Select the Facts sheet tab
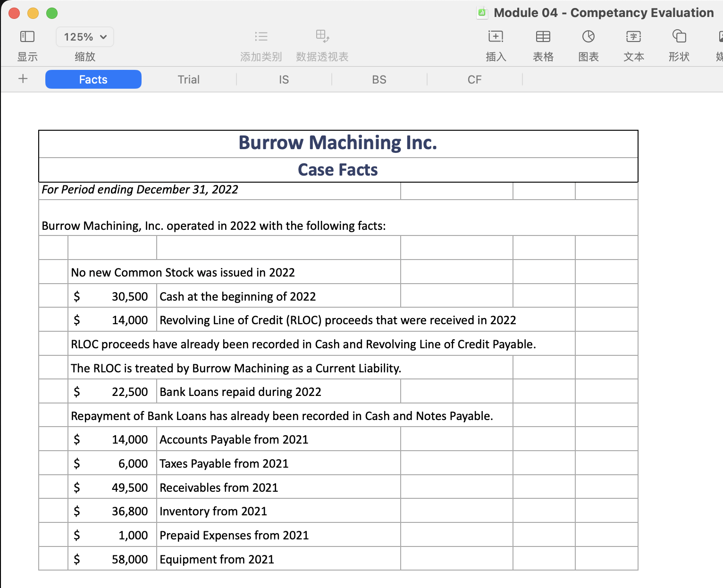The height and width of the screenshot is (588, 723). (93, 79)
